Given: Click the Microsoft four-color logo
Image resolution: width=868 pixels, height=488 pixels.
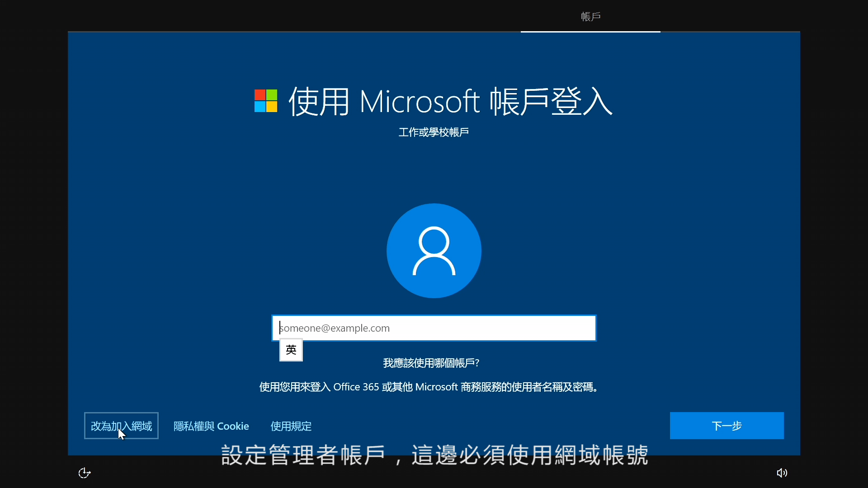Looking at the screenshot, I should pyautogui.click(x=266, y=101).
